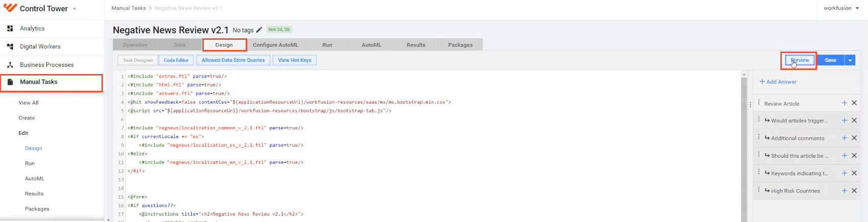Open the Save options dropdown arrow

coord(850,60)
